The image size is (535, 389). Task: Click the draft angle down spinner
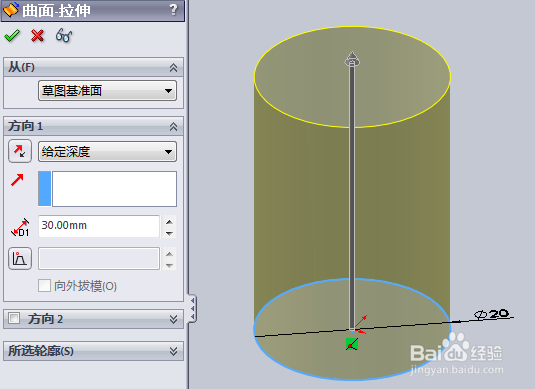click(x=169, y=265)
